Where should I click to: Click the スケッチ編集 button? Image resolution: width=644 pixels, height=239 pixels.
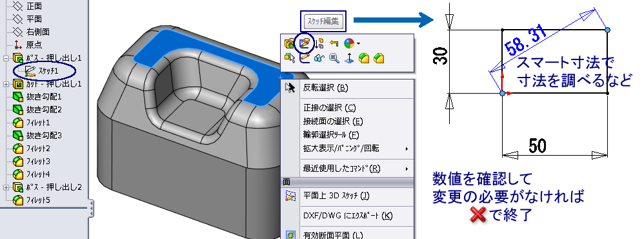(323, 21)
